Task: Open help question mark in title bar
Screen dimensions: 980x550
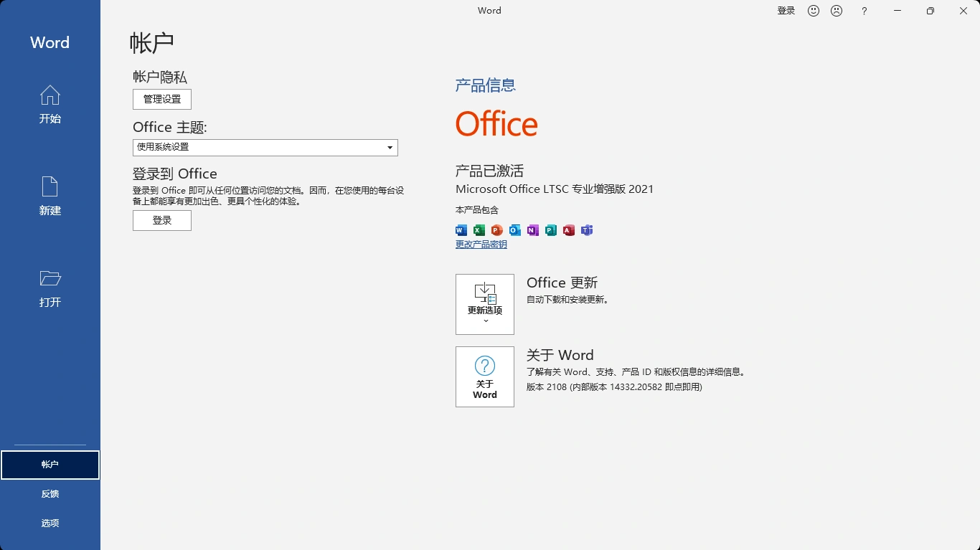Action: [864, 11]
